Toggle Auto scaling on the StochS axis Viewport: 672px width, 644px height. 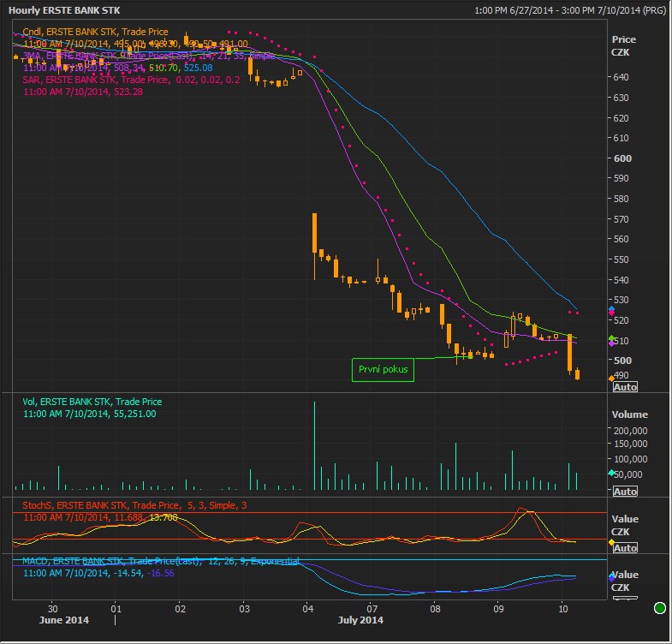pos(626,548)
